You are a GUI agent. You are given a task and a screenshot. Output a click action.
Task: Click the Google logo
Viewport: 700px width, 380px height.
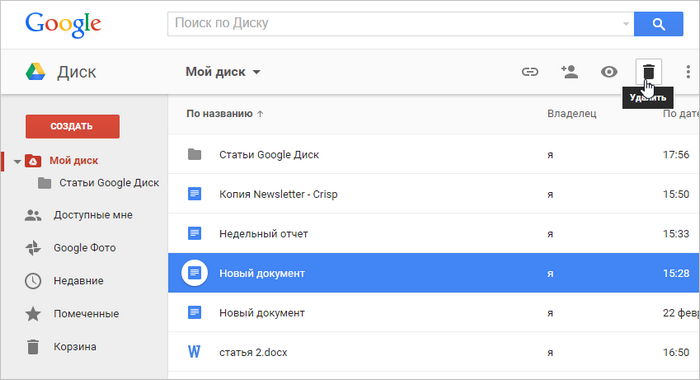click(x=63, y=25)
